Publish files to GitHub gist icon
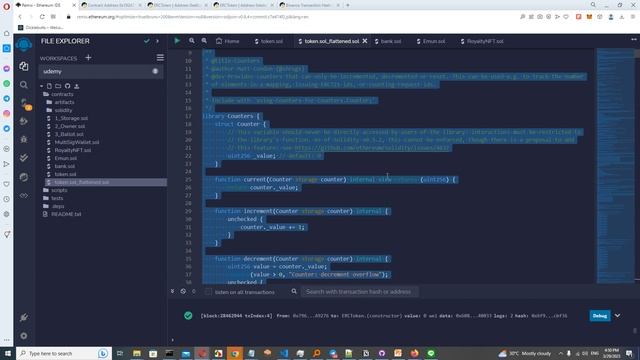Screen dimensions: 640x360 tap(67, 86)
